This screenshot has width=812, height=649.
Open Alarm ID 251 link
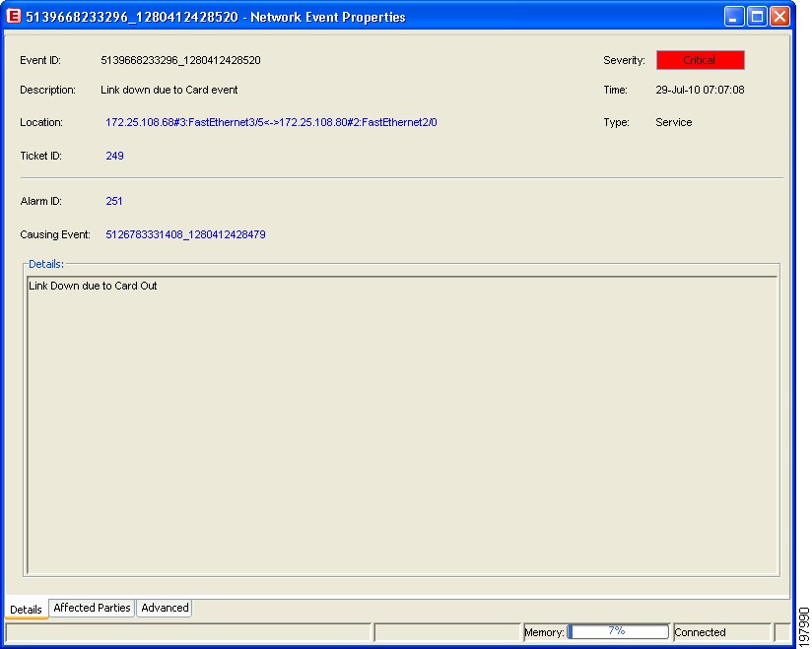(114, 201)
